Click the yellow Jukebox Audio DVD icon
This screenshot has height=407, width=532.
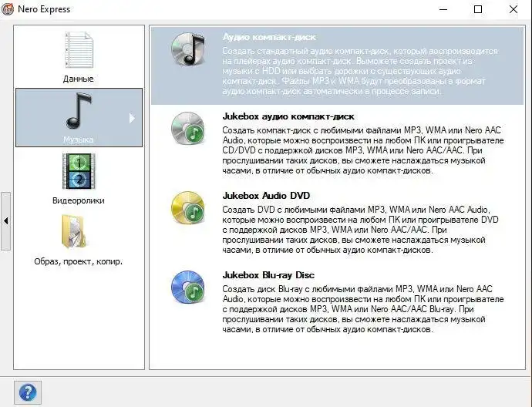(x=188, y=207)
